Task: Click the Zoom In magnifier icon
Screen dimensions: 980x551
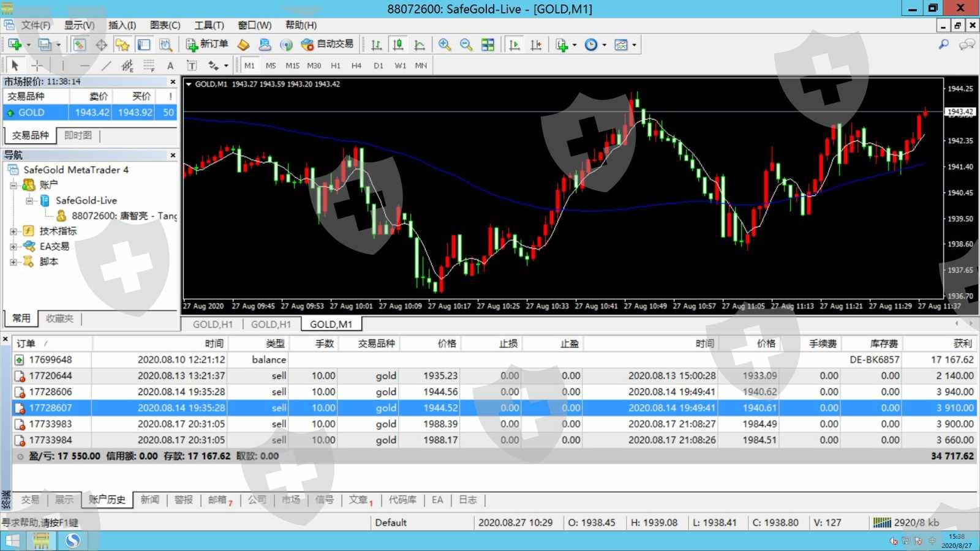Action: click(x=445, y=45)
